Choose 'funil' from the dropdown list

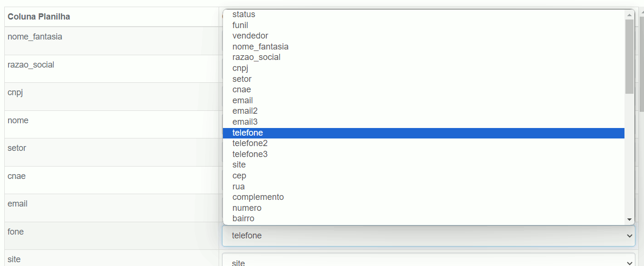click(x=423, y=25)
